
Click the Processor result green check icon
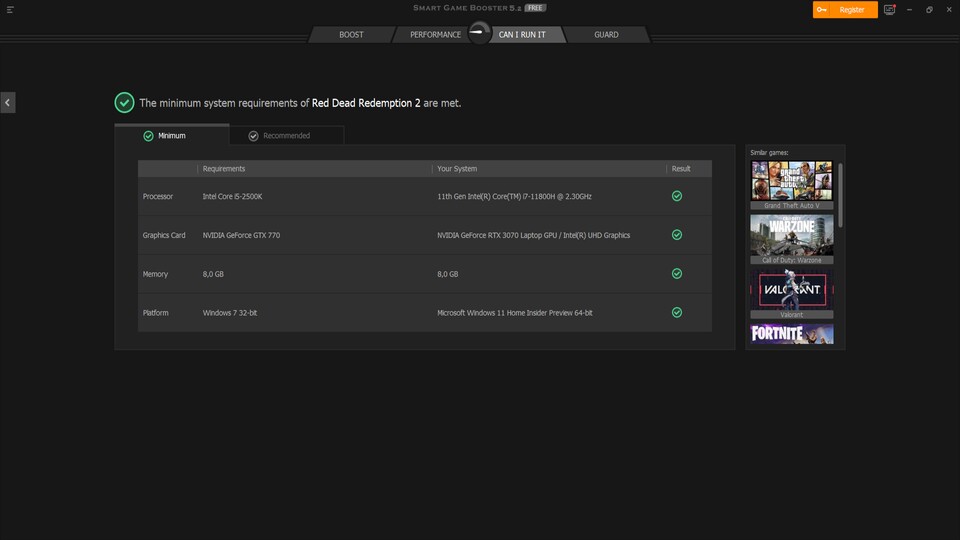677,196
